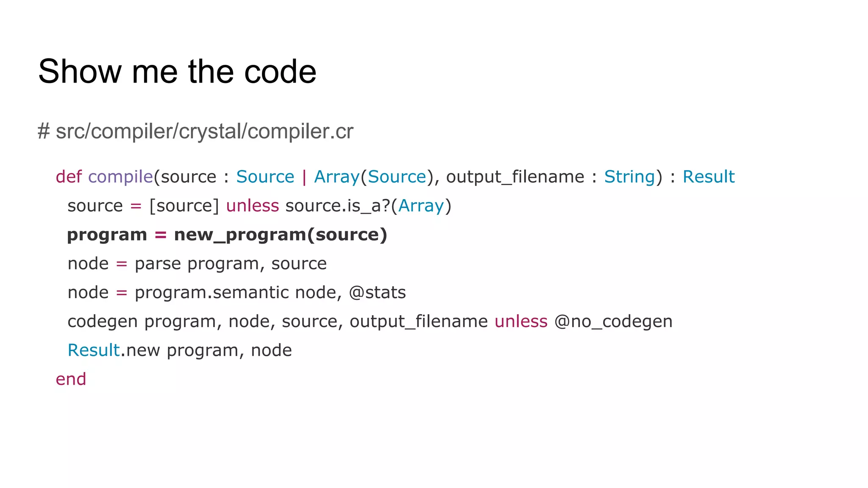868x488 pixels.
Task: Click 'output_filename' parameter in the signature
Action: [x=515, y=177]
